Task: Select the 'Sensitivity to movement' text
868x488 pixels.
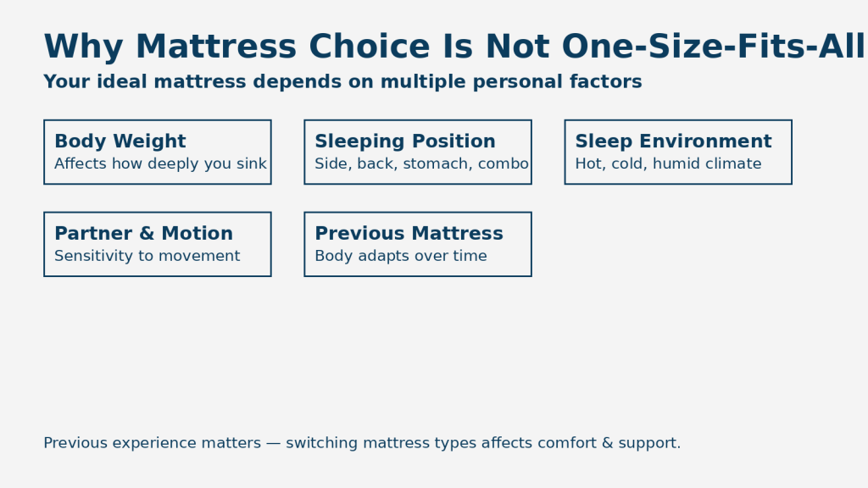Action: (147, 257)
